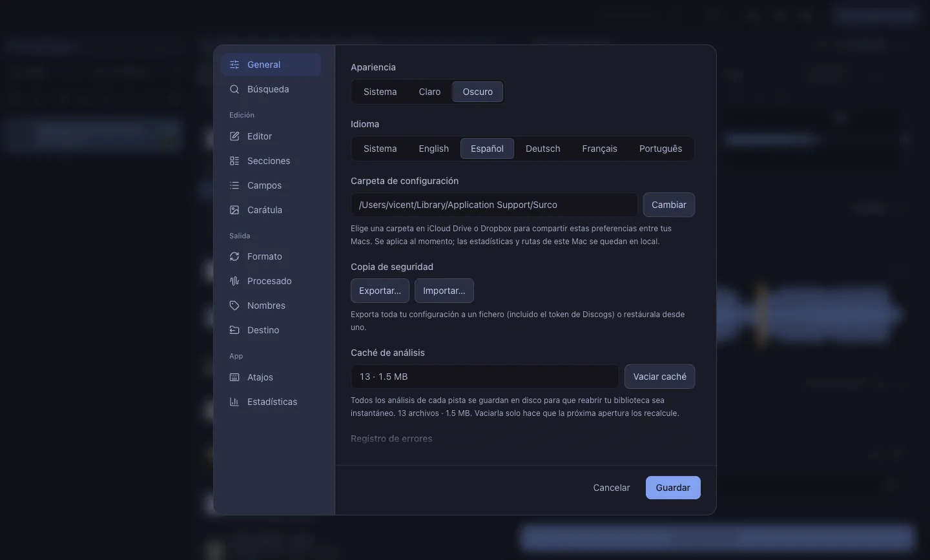Open Estadísticas via its bar chart icon
The width and height of the screenshot is (930, 560).
[234, 402]
